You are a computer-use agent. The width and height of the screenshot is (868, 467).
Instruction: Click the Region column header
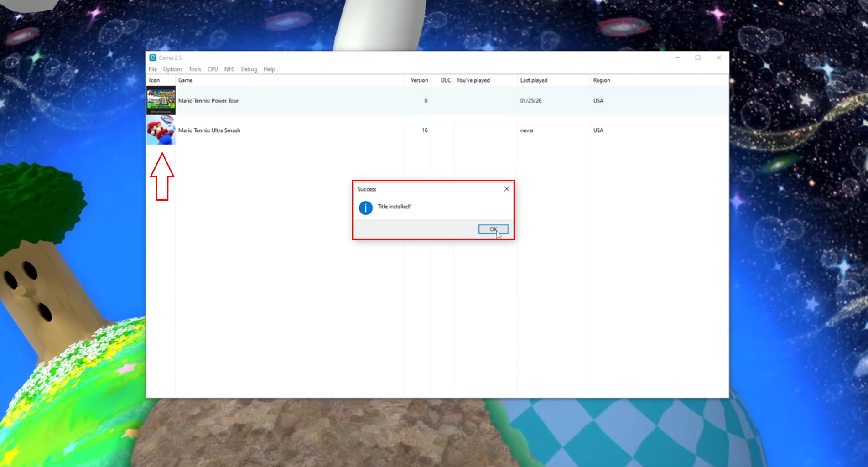[602, 80]
